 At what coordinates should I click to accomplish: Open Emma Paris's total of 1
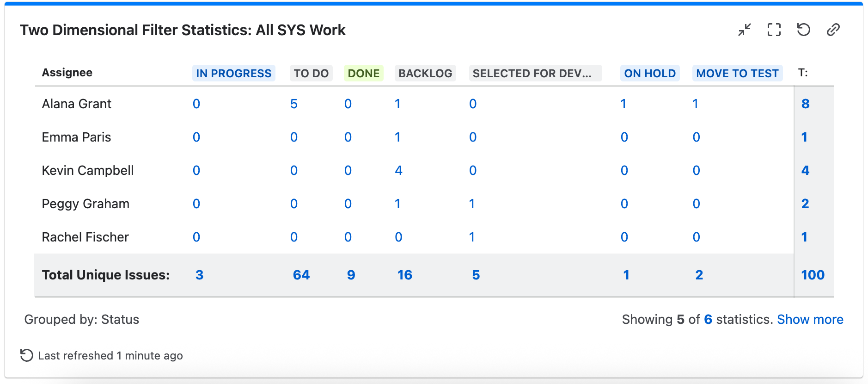tap(804, 137)
